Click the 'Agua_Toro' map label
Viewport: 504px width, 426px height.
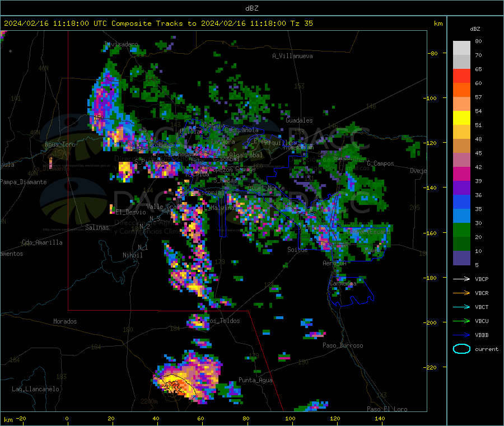60,144
